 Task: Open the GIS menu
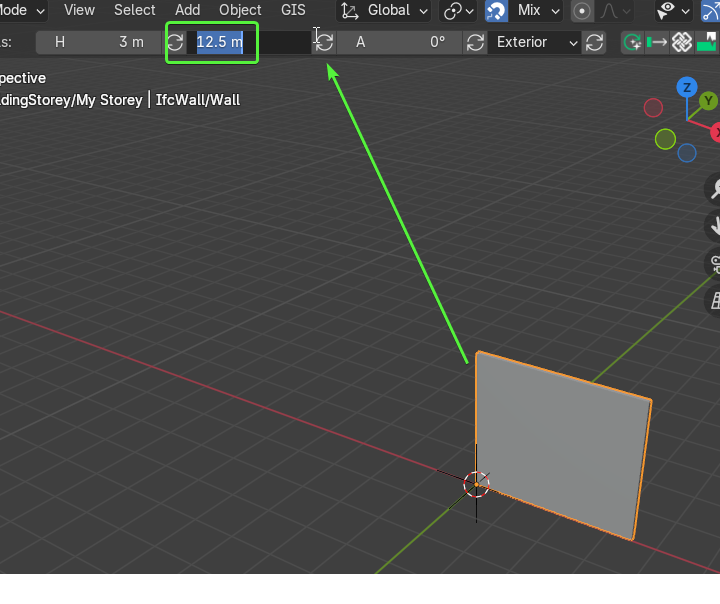293,10
